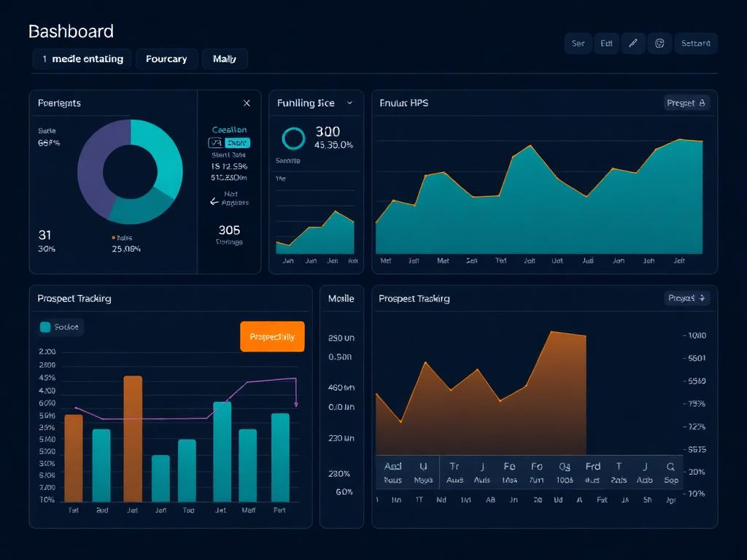Click the circular progress ring beside 300
This screenshot has height=560, width=747.
click(x=293, y=139)
